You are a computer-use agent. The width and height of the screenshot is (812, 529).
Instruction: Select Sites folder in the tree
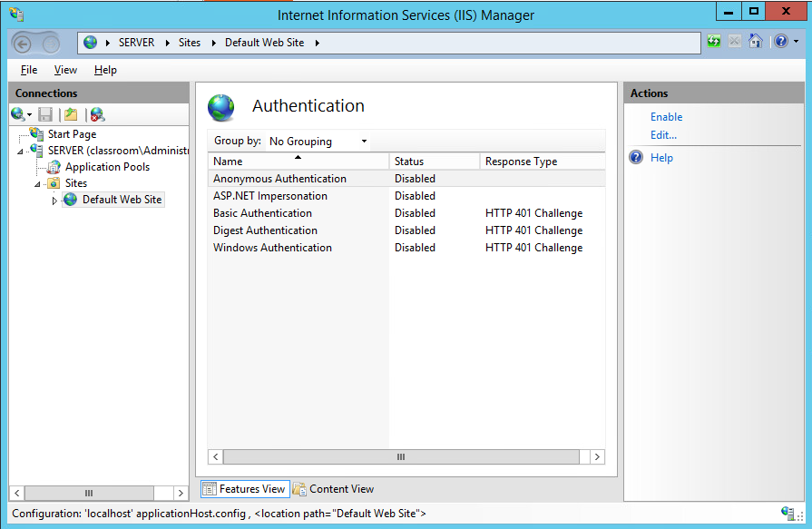tap(76, 183)
